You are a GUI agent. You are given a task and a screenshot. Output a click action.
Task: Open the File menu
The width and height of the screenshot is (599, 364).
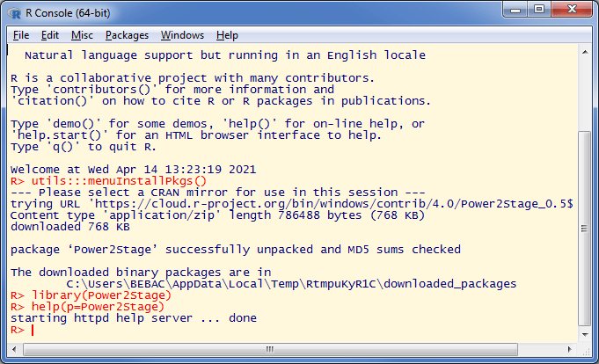[21, 35]
